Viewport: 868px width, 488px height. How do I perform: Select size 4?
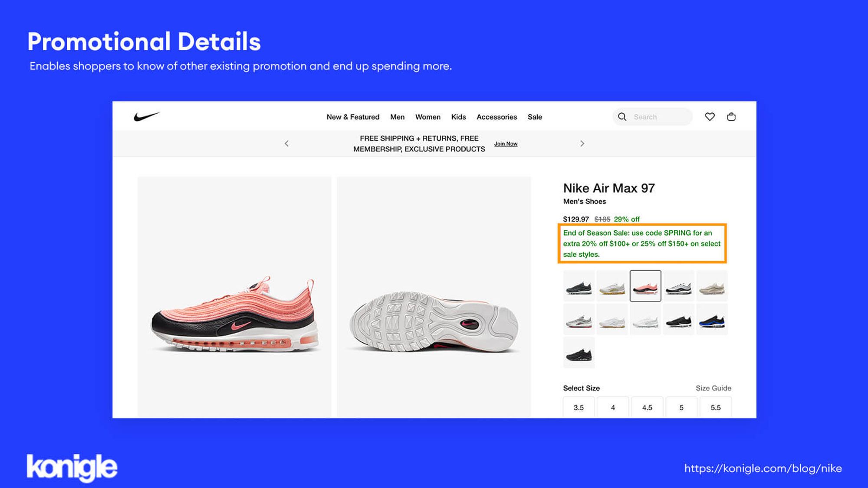coord(613,407)
